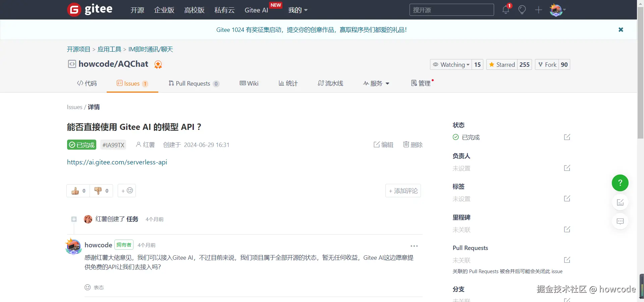The image size is (644, 302).
Task: Click the 应用工具 breadcrumb link
Action: (109, 49)
